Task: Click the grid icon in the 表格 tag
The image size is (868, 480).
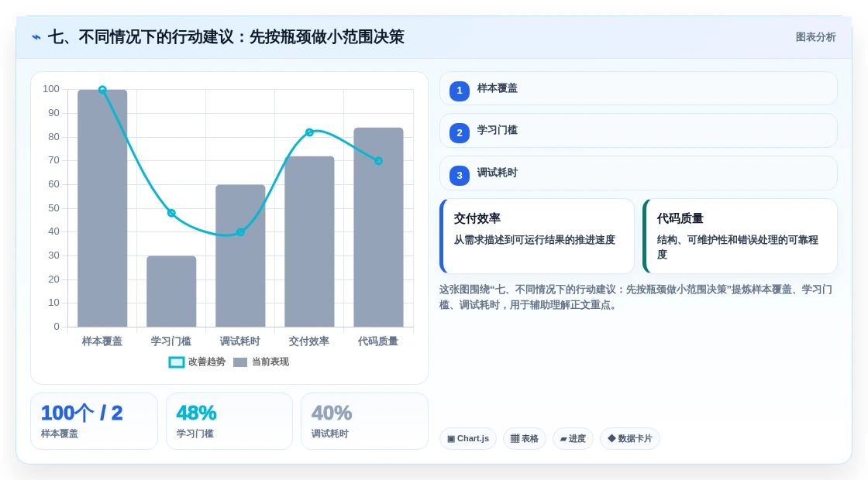Action: pos(515,438)
